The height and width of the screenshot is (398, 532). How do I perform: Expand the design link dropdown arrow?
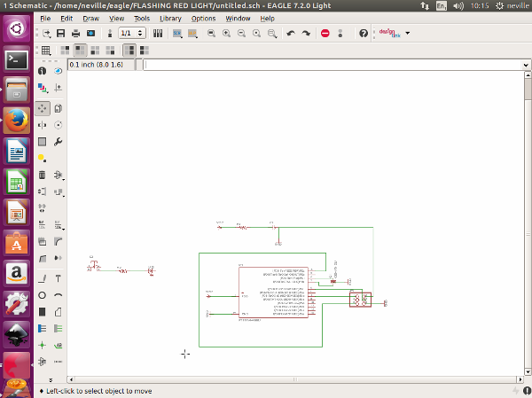(x=407, y=34)
